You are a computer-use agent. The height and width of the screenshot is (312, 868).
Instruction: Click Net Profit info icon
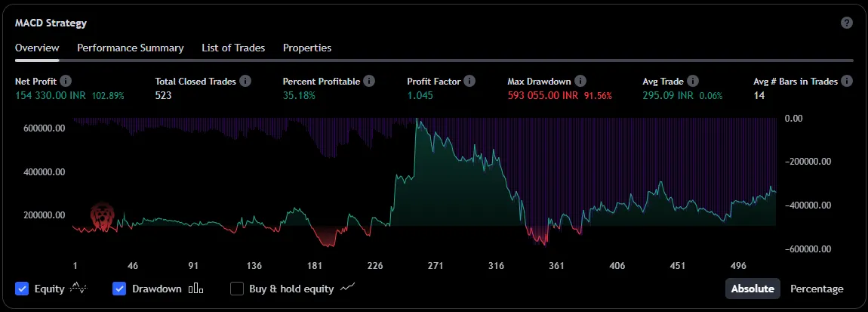[x=66, y=81]
